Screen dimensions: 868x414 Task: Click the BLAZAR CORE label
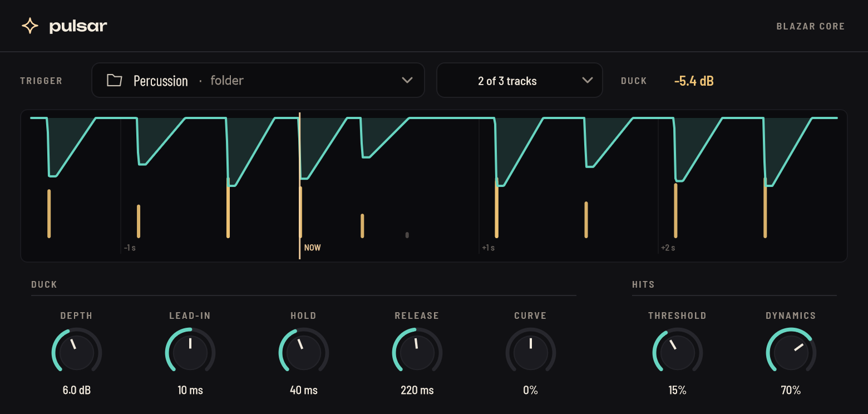click(x=811, y=26)
